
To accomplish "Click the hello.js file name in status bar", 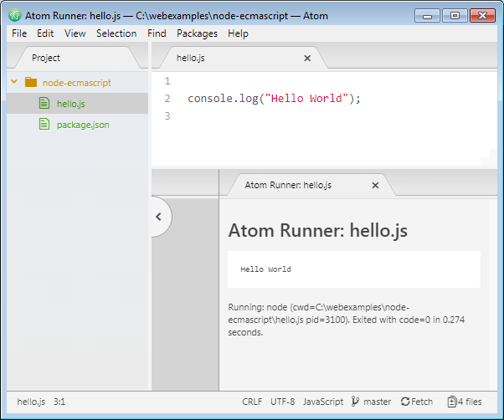I will point(31,402).
